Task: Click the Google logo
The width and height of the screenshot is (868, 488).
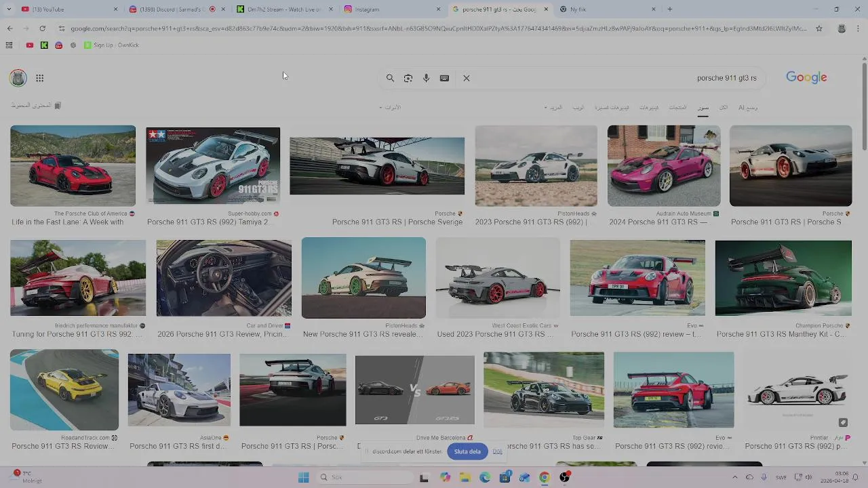Action: click(x=806, y=77)
